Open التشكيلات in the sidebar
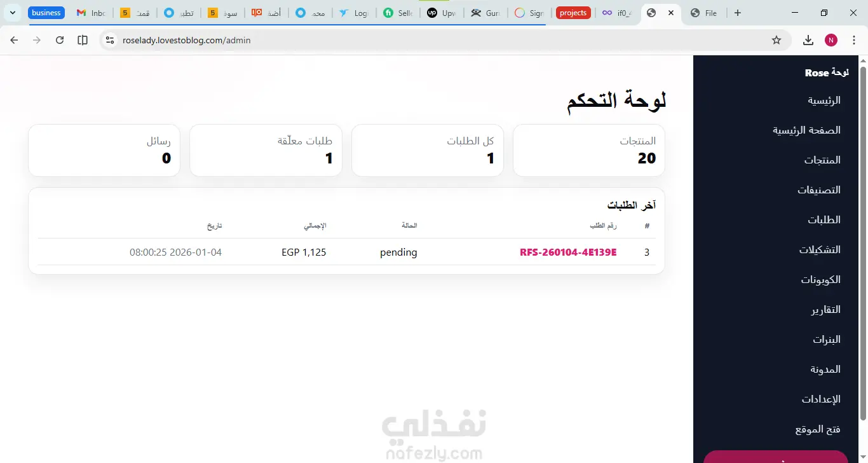Image resolution: width=868 pixels, height=463 pixels. coord(820,250)
